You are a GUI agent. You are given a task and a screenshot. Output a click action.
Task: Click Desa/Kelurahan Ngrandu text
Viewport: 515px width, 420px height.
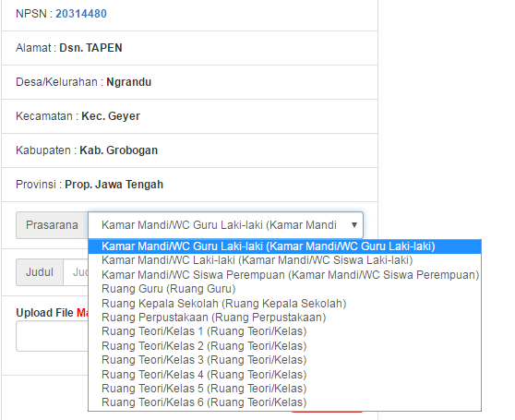click(x=83, y=82)
